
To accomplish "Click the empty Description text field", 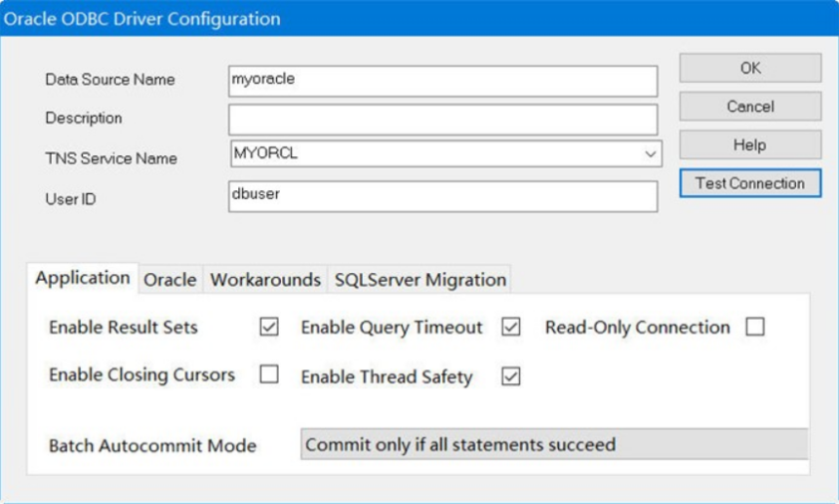I will 442,120.
